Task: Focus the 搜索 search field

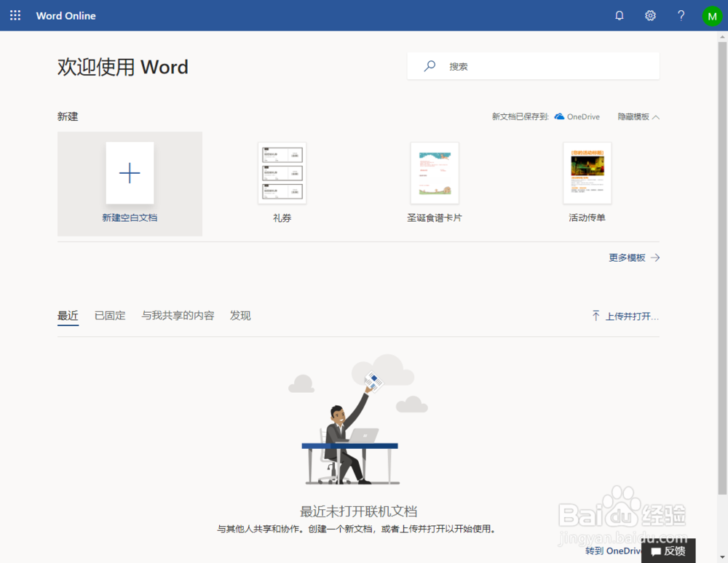Action: (533, 66)
